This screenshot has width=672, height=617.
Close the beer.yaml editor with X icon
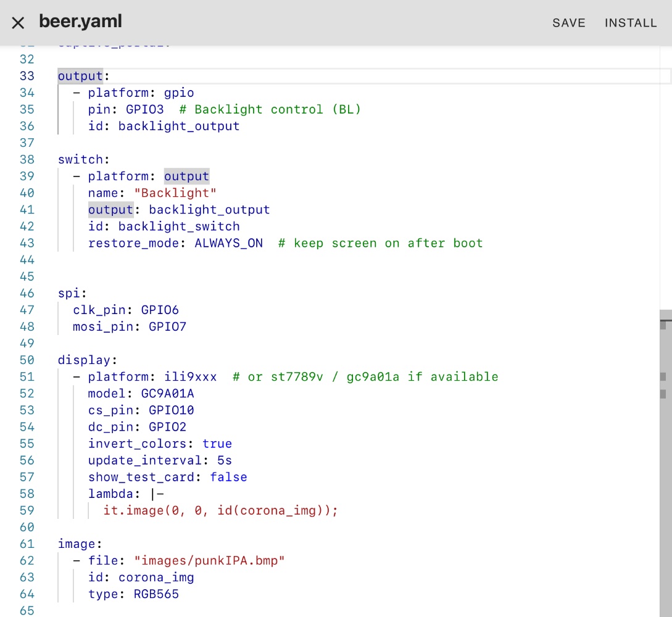click(19, 23)
